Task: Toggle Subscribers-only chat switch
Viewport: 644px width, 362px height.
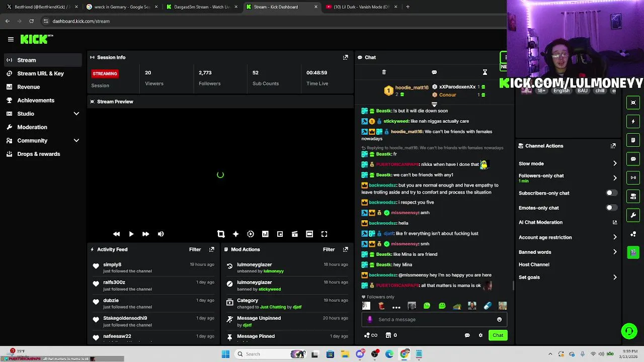Action: click(611, 193)
